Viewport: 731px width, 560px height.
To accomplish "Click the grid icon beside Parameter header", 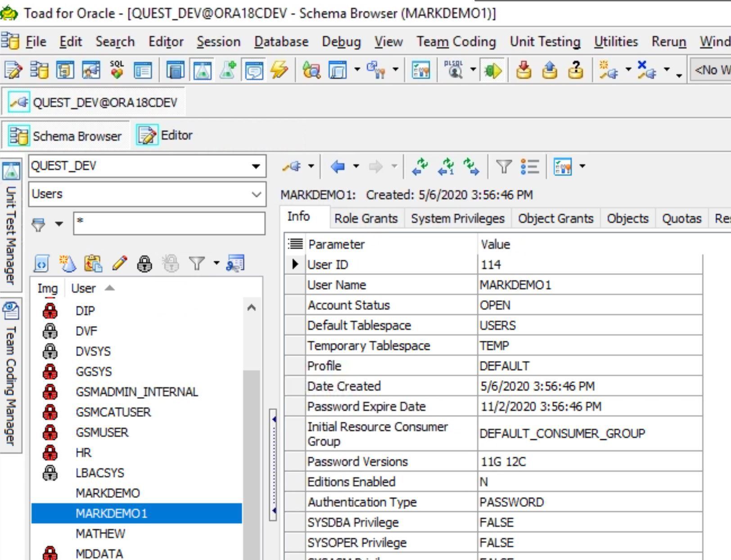I will tap(295, 244).
